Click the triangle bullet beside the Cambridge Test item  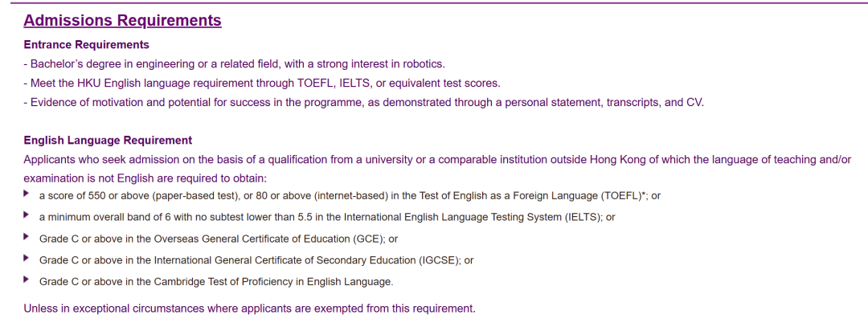(27, 280)
